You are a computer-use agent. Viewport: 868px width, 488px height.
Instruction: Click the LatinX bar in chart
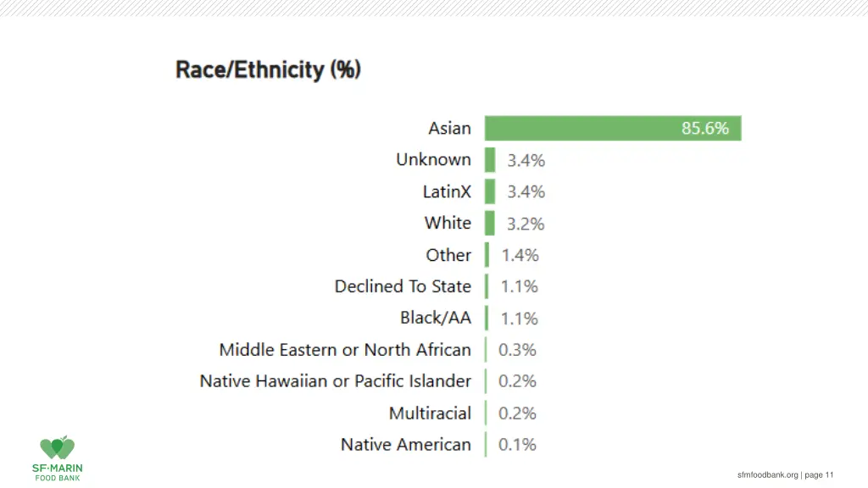point(490,191)
